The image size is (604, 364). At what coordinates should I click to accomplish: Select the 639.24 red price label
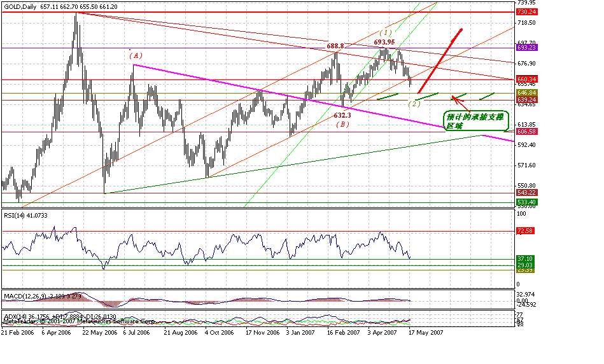pyautogui.click(x=526, y=100)
